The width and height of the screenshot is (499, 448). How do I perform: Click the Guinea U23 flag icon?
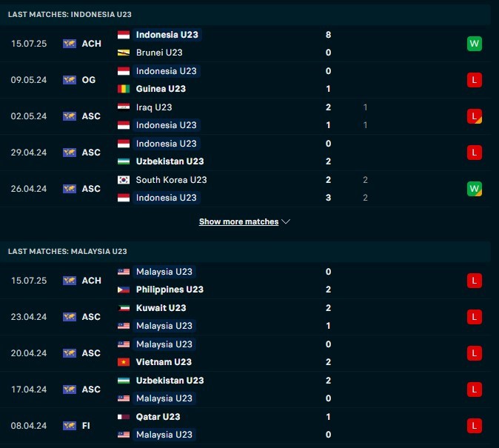click(124, 89)
